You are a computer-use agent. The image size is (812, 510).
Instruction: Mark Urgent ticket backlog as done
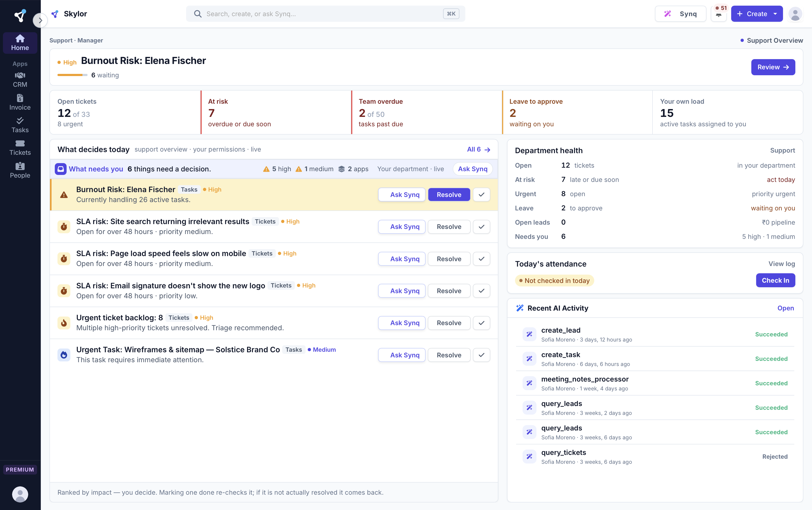(481, 323)
